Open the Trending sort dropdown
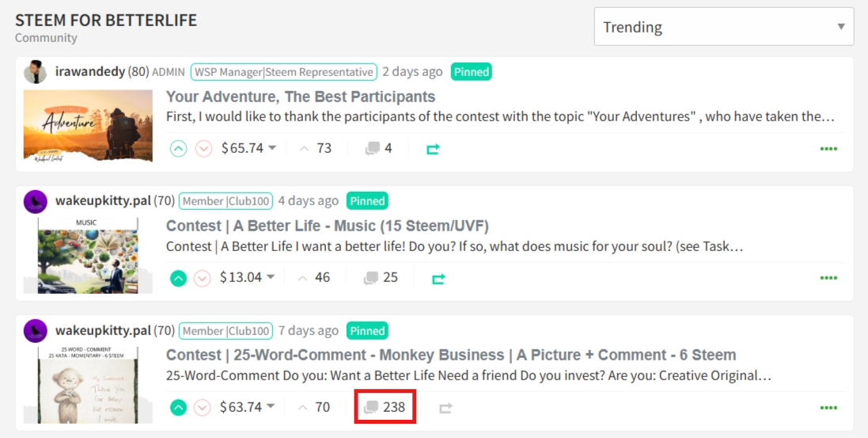 (x=724, y=27)
